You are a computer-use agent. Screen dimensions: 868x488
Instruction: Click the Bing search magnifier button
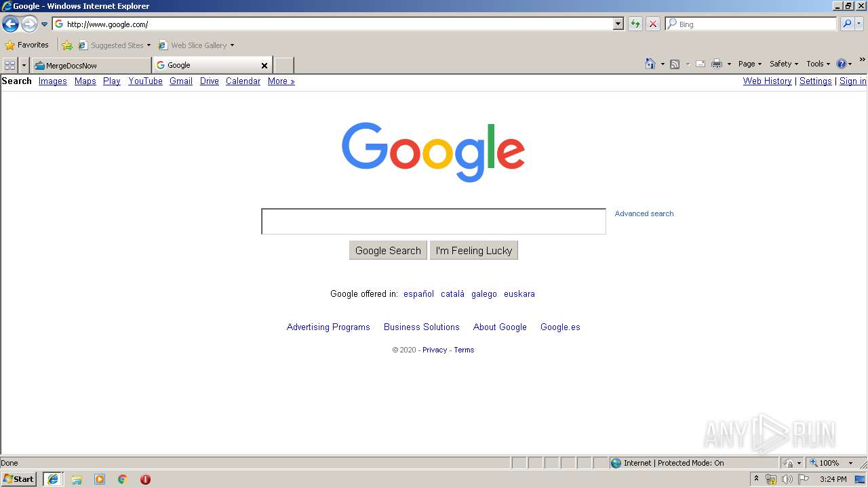[x=846, y=24]
